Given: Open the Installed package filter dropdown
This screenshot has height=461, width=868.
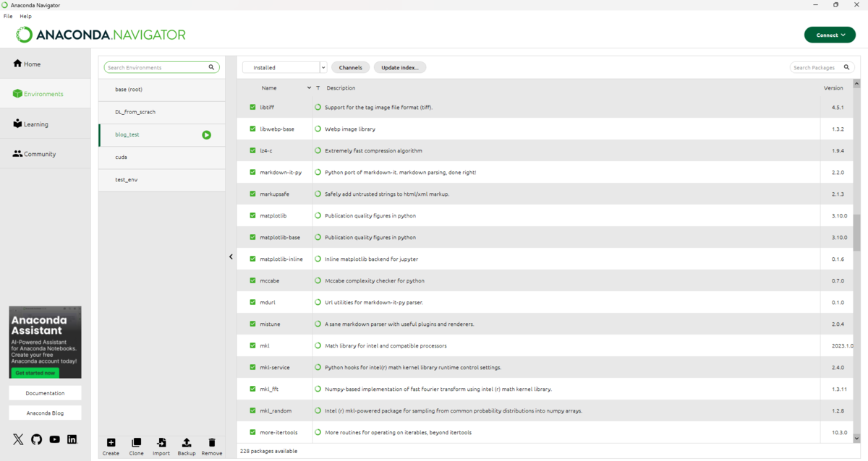Looking at the screenshot, I should point(285,67).
